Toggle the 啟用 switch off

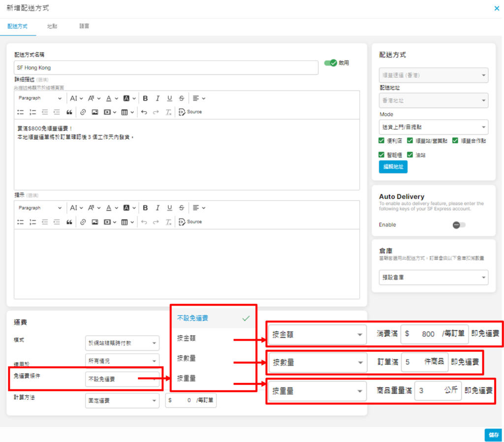pos(331,63)
